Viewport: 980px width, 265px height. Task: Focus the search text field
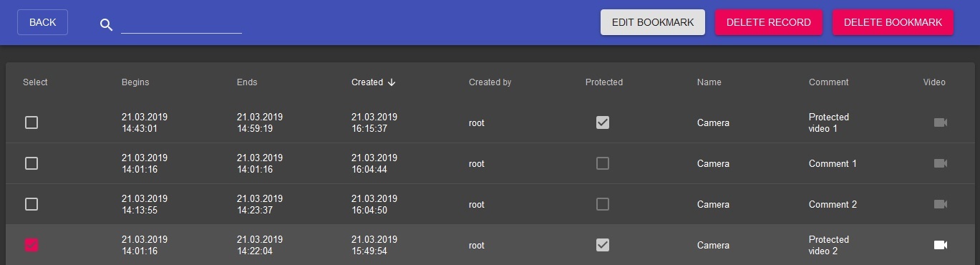pyautogui.click(x=181, y=24)
